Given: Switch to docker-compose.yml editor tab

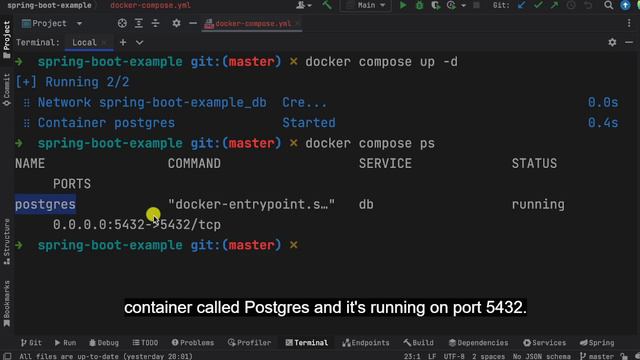Looking at the screenshot, I should point(253,24).
